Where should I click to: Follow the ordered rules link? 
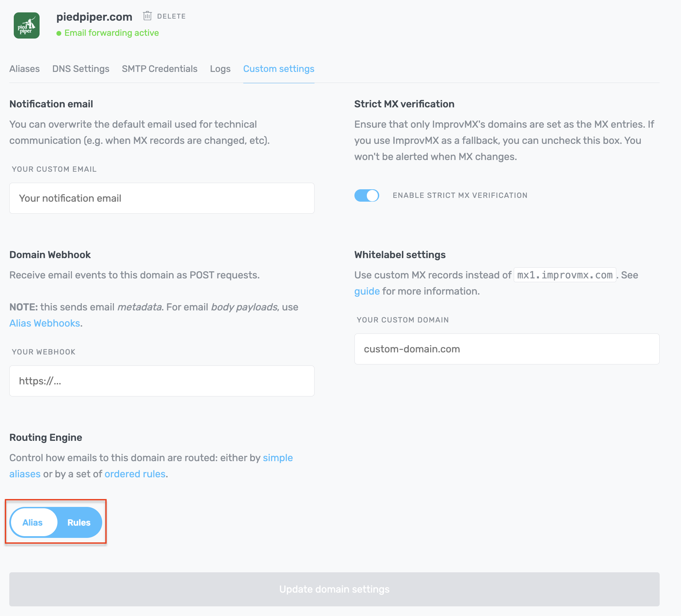135,474
